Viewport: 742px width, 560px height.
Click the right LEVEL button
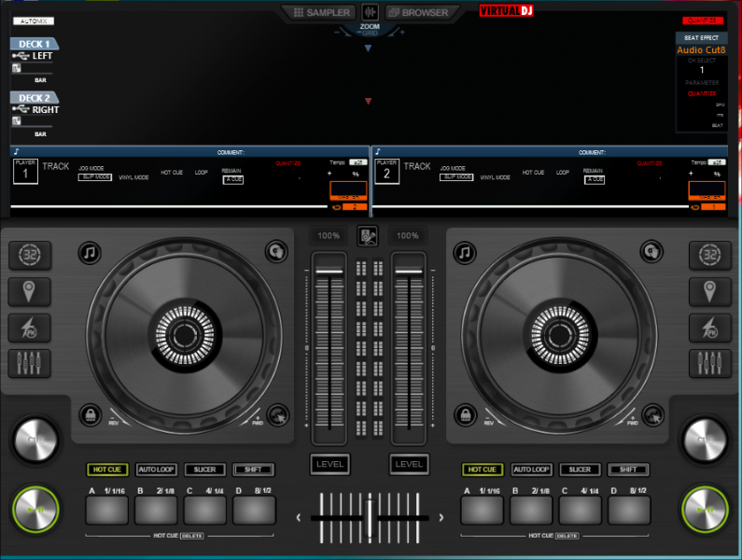409,465
